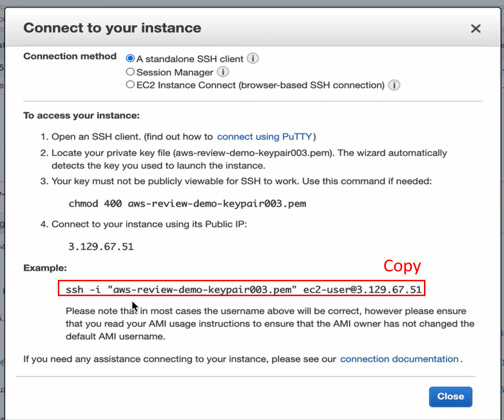Screen dimensions: 504x420
Task: Click the chmod 400 command text
Action: tap(187, 203)
